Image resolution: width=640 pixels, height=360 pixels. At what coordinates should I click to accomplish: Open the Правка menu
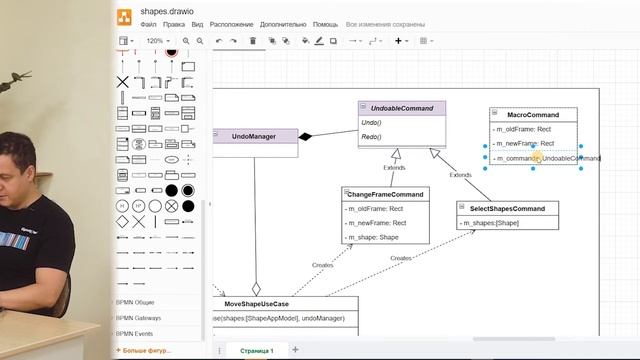pyautogui.click(x=174, y=24)
